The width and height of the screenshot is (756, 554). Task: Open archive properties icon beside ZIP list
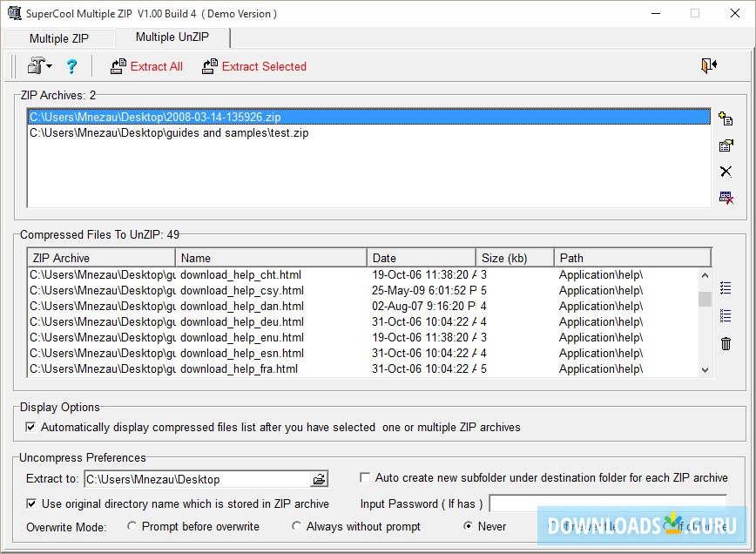(726, 145)
